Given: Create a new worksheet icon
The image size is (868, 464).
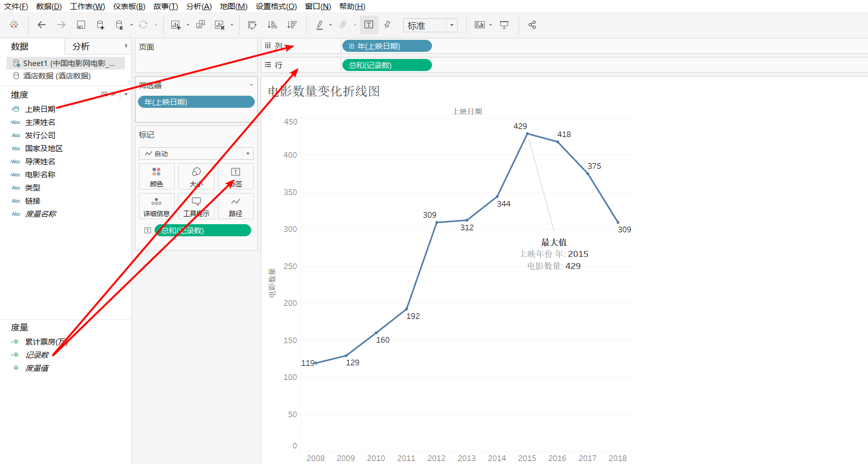Looking at the screenshot, I should 176,25.
